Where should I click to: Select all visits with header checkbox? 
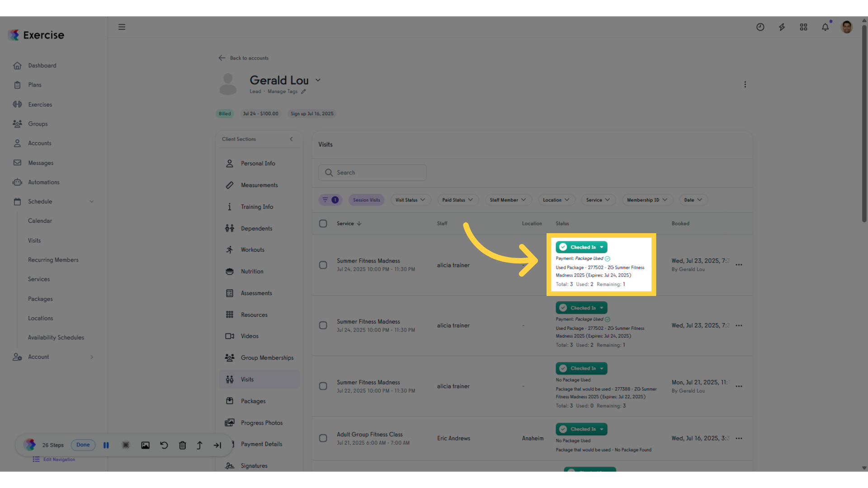click(x=323, y=224)
